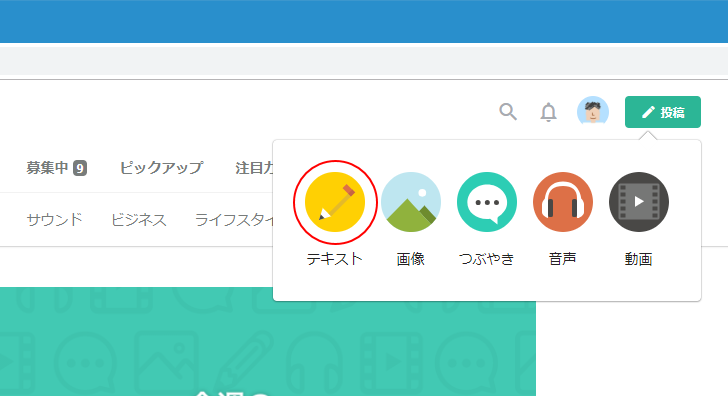Click the テキスト label under the pencil
728x396 pixels.
click(334, 259)
